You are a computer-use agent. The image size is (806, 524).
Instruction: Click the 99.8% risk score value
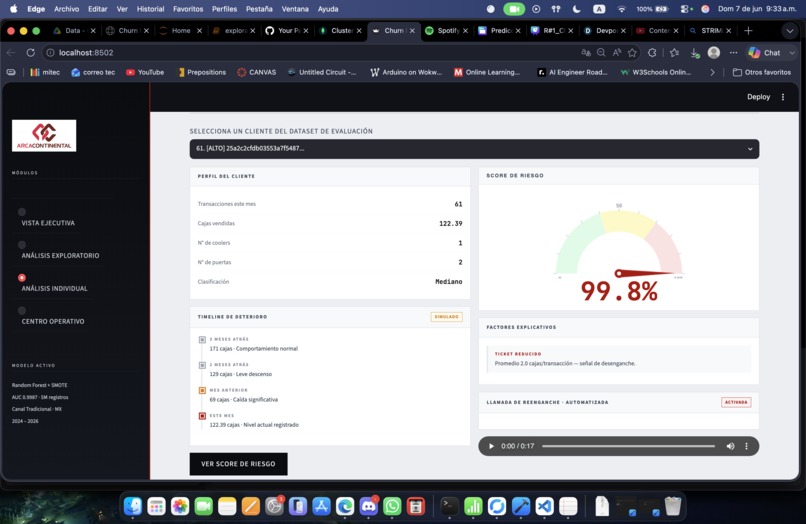(x=619, y=291)
